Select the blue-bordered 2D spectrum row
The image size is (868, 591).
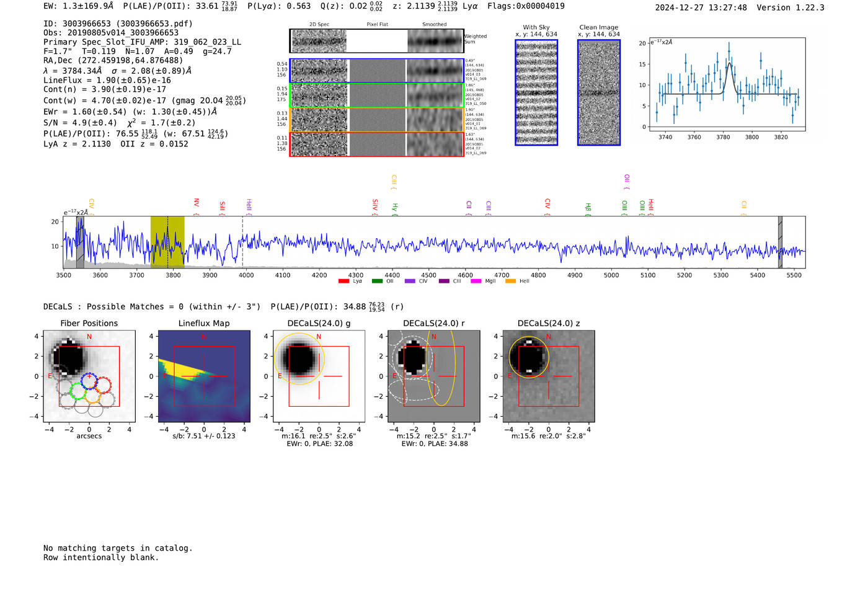click(376, 71)
